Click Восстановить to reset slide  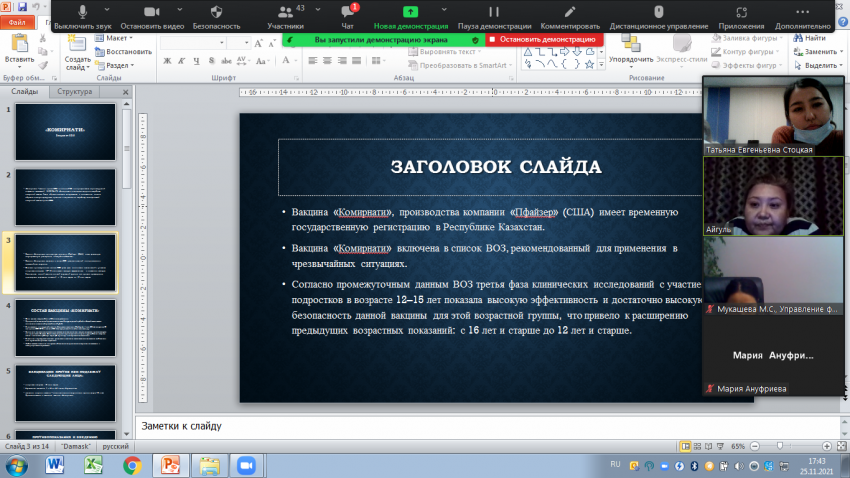(124, 51)
